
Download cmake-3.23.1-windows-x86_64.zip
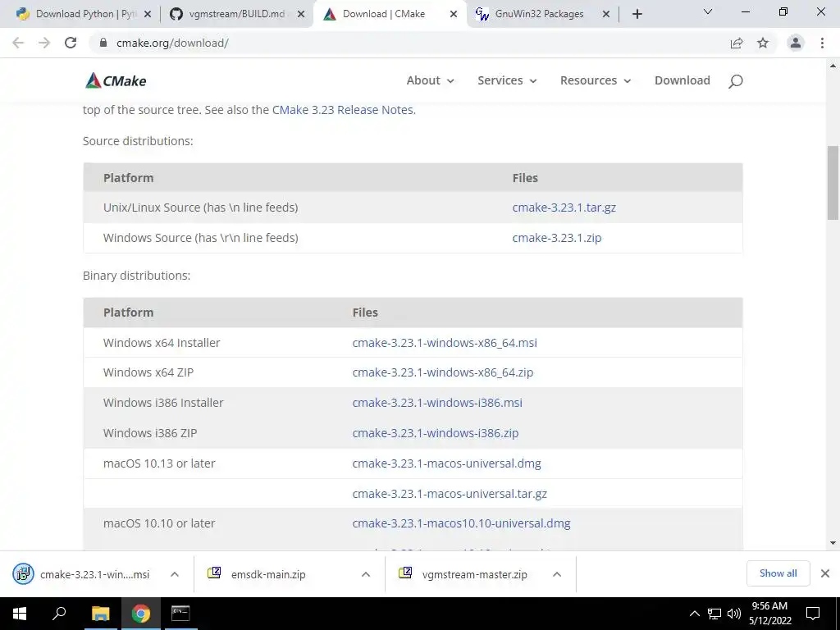[x=442, y=372]
